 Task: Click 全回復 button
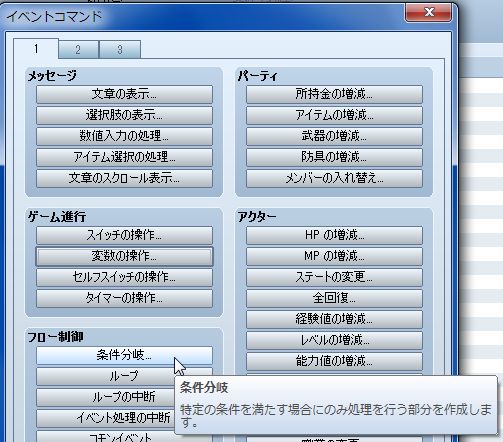334,298
